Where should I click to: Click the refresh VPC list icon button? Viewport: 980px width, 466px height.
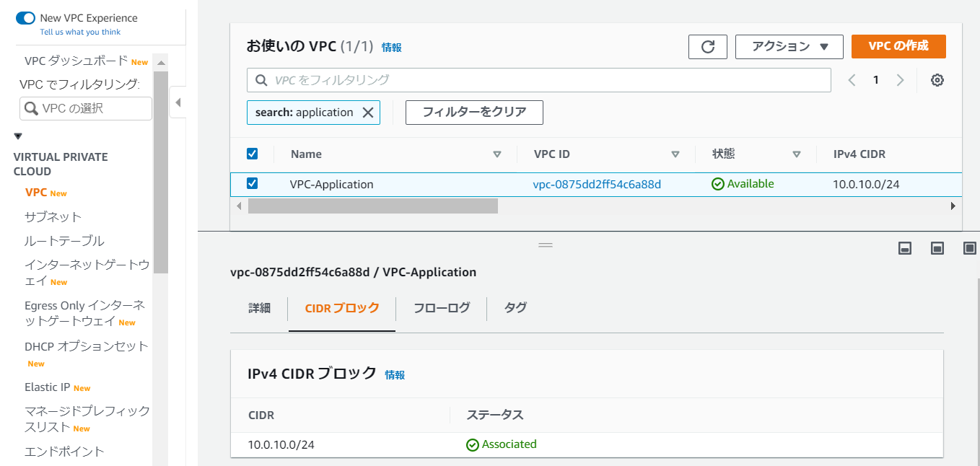pyautogui.click(x=708, y=47)
